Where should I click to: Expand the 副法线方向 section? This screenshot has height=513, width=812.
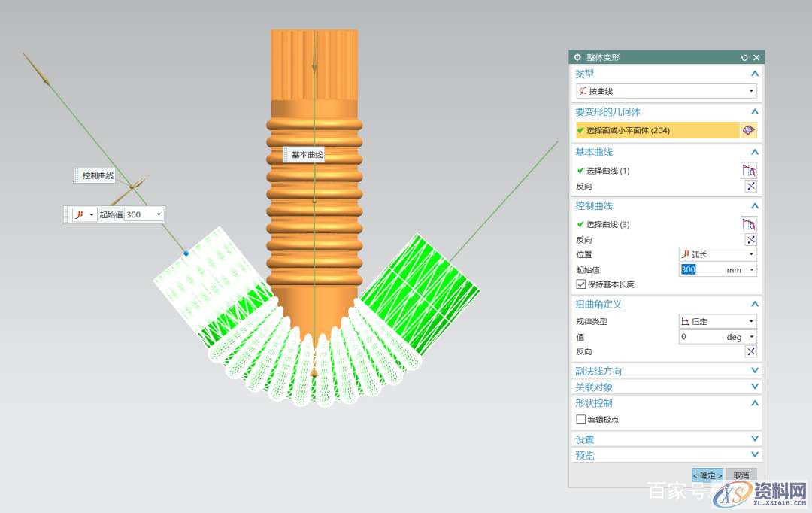(x=755, y=371)
